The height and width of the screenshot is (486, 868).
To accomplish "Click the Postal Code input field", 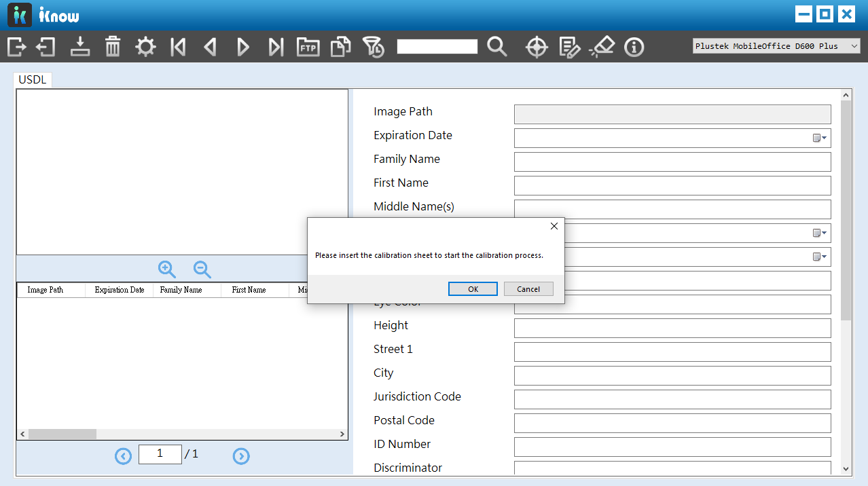I will pos(672,423).
